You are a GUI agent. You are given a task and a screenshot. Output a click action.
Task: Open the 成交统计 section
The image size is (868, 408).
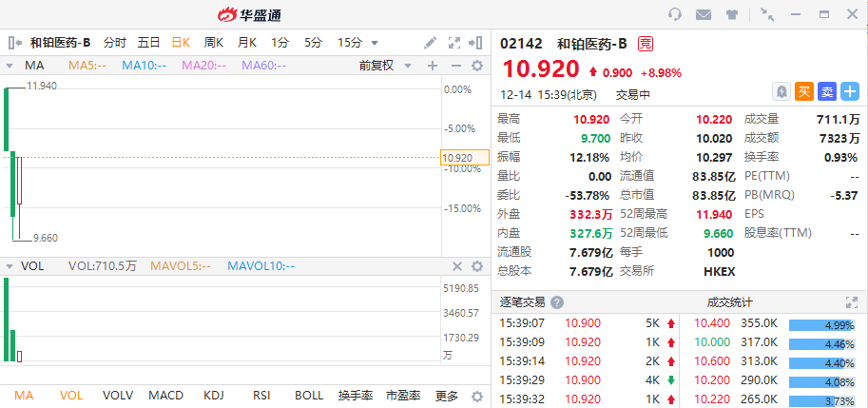point(729,302)
